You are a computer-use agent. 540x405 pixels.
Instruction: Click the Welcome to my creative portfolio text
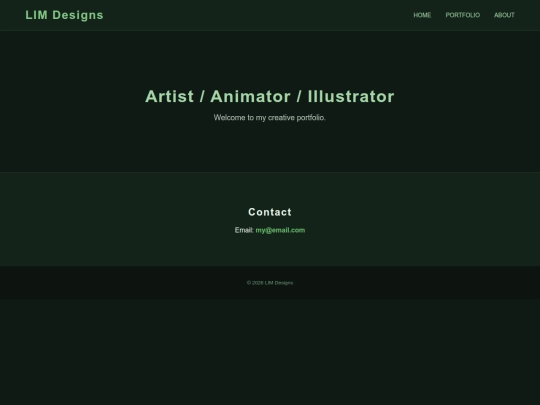[270, 118]
